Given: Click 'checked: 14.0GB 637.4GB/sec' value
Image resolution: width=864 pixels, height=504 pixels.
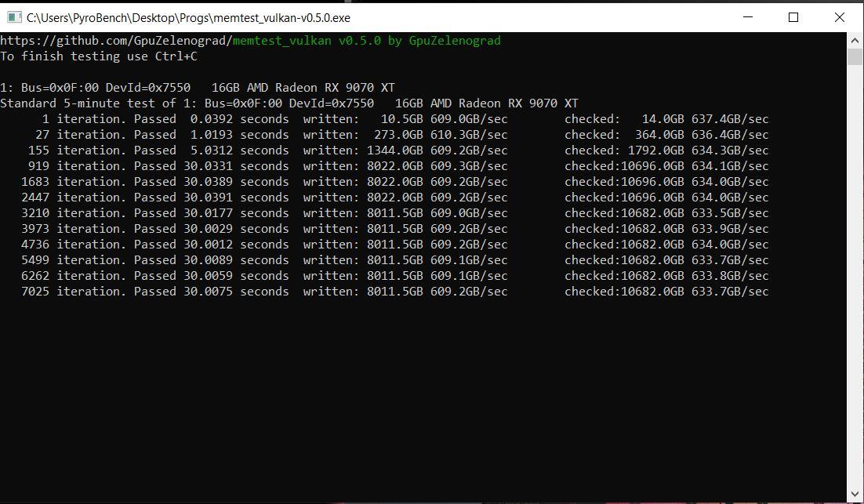Looking at the screenshot, I should pyautogui.click(x=666, y=119).
